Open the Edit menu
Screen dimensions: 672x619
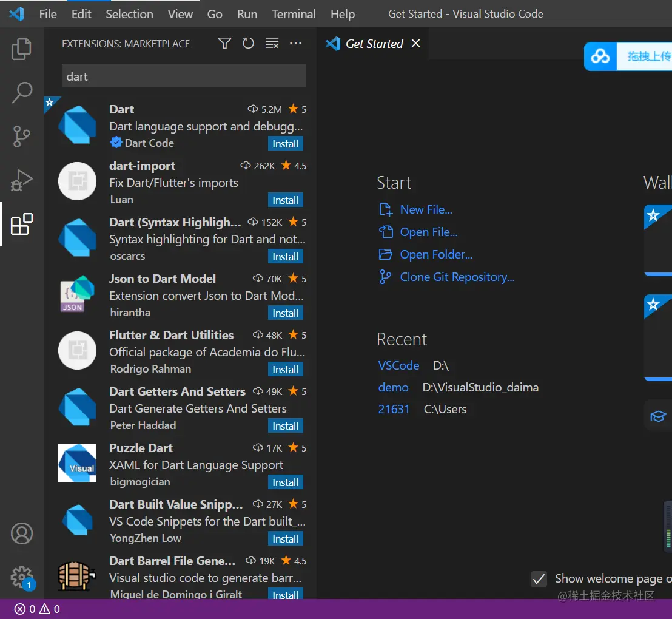[81, 14]
